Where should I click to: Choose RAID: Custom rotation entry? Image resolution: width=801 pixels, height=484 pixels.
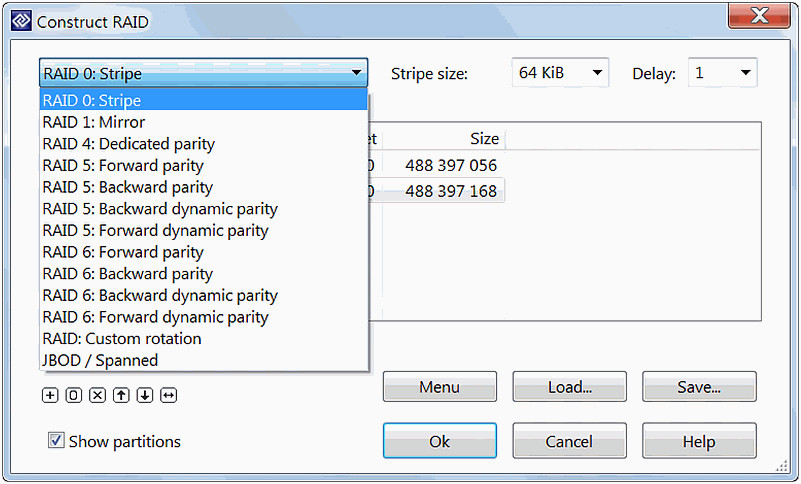coord(204,339)
